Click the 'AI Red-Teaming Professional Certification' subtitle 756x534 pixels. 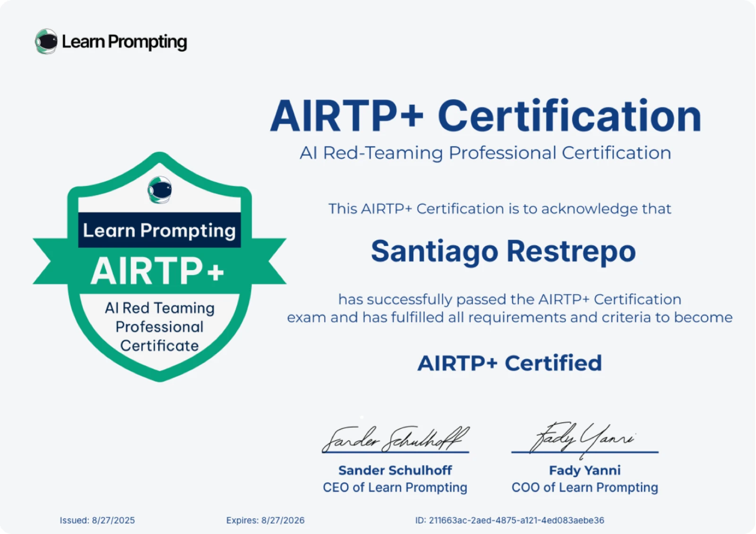point(485,153)
